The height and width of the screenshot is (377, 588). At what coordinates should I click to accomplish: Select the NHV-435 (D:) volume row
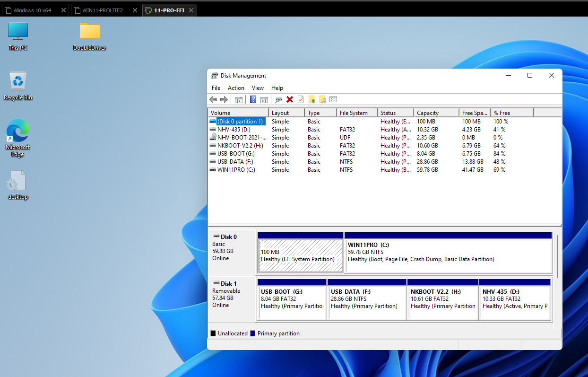385,130
